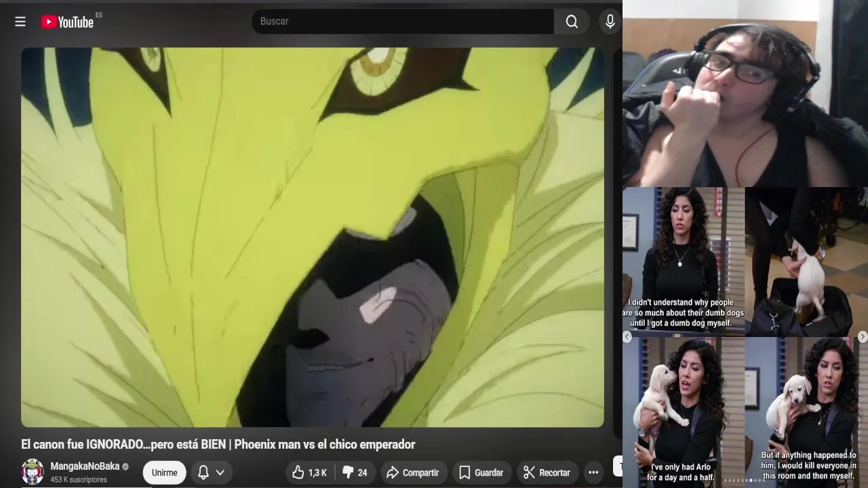
Task: Go to YouTube home via logo
Action: tap(67, 22)
